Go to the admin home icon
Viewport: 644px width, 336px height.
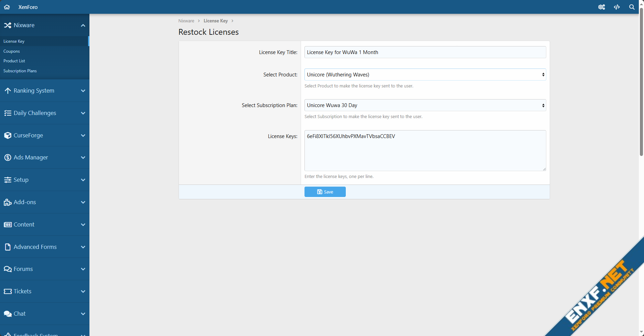click(x=7, y=7)
